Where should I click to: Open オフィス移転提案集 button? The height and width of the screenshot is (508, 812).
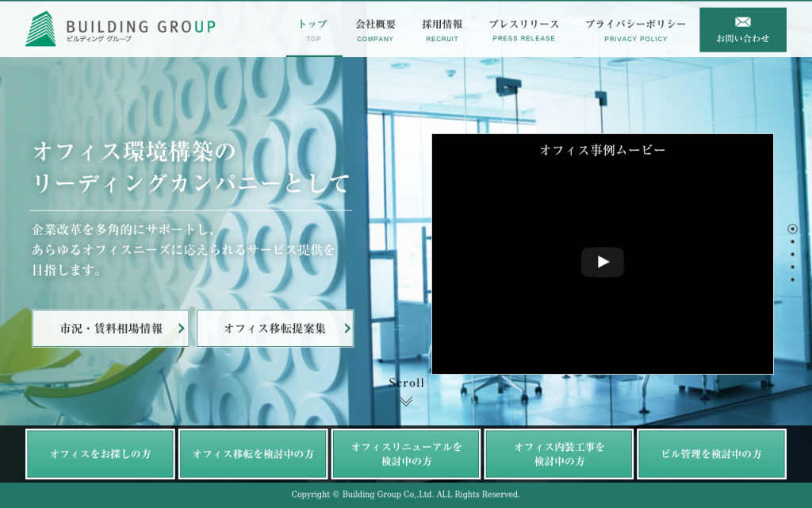pyautogui.click(x=275, y=328)
